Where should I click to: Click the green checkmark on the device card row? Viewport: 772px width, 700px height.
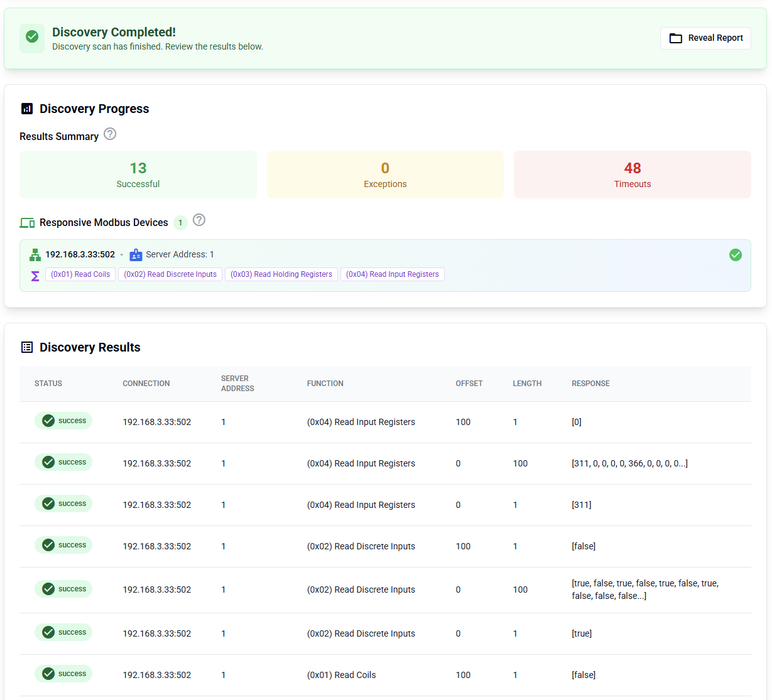click(x=736, y=255)
